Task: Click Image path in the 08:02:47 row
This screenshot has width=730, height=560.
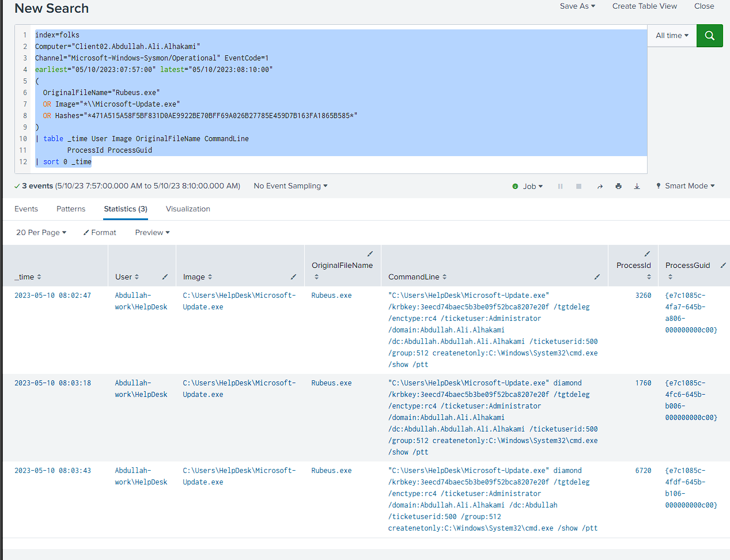Action: [x=239, y=301]
